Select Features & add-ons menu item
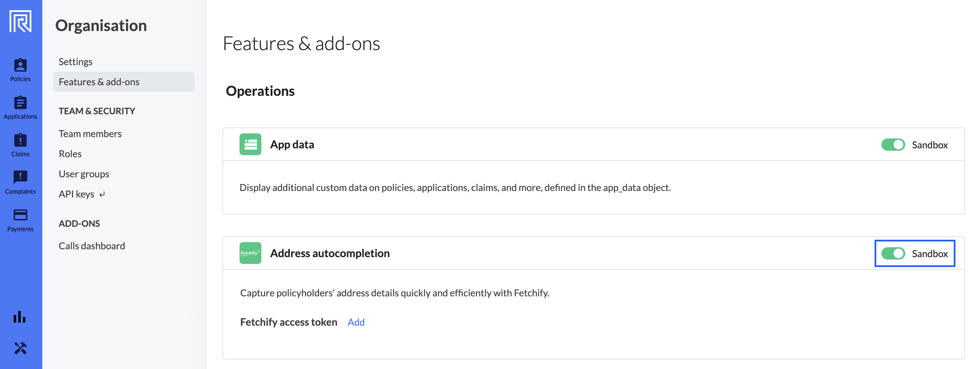980x369 pixels. (x=124, y=82)
